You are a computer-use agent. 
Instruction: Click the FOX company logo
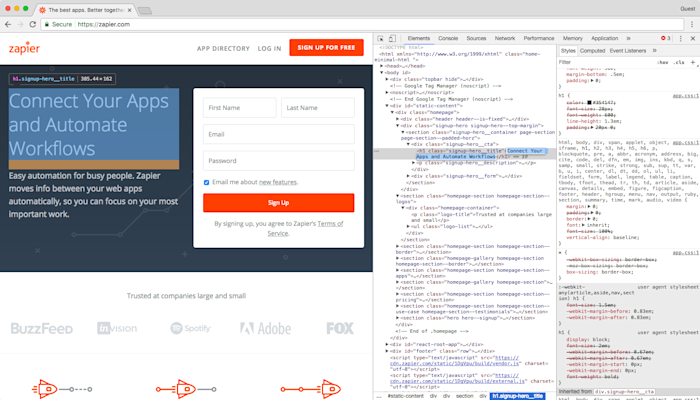pyautogui.click(x=340, y=328)
